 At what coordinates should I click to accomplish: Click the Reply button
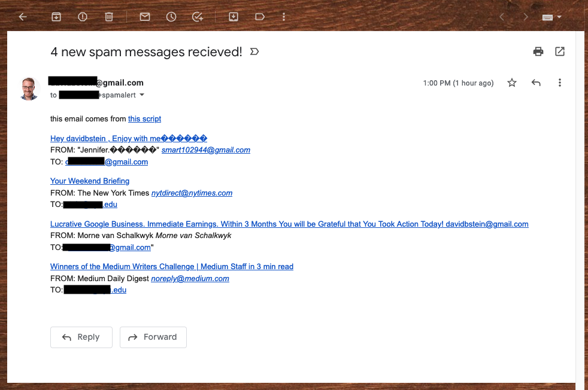click(x=81, y=337)
